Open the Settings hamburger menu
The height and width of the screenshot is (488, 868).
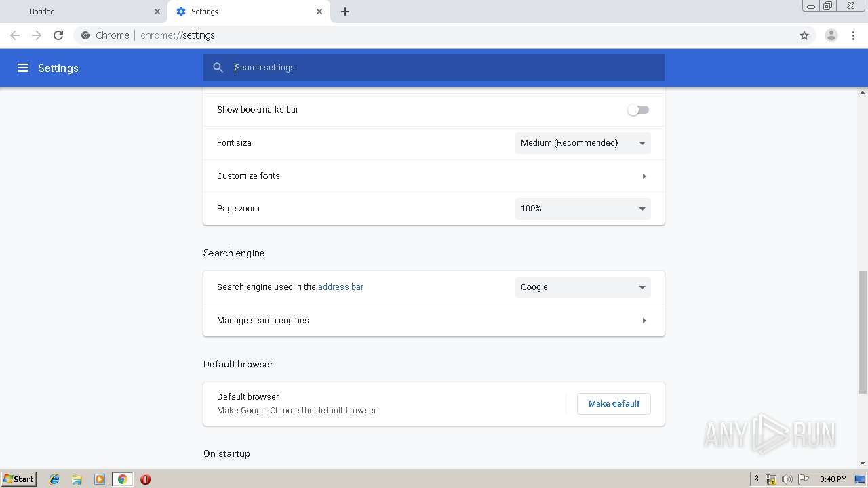[23, 68]
